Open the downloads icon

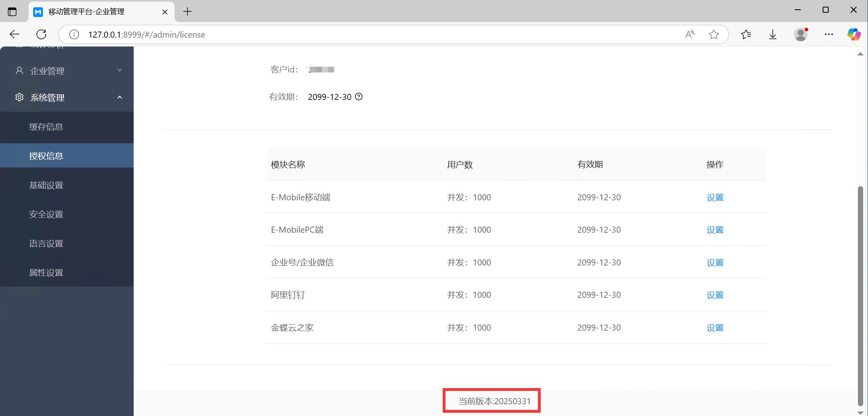click(x=773, y=34)
